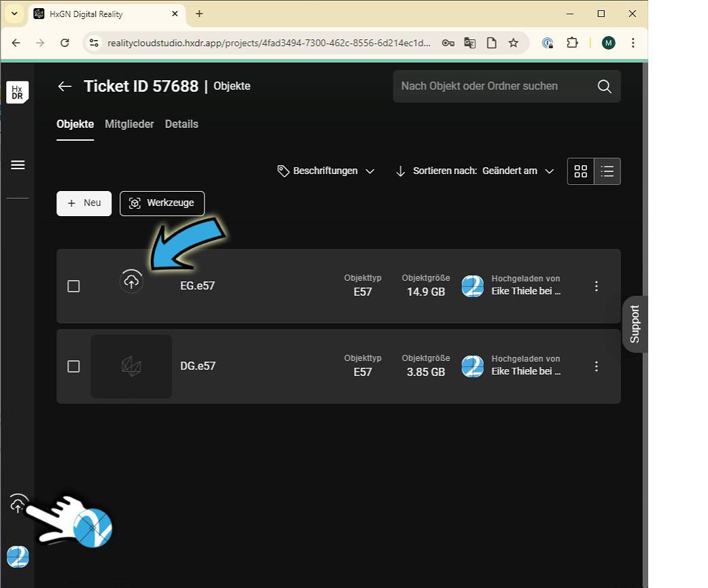Screen dimensions: 708x588
Task: Click the uploader avatar in DG.e57 row
Action: 473,366
